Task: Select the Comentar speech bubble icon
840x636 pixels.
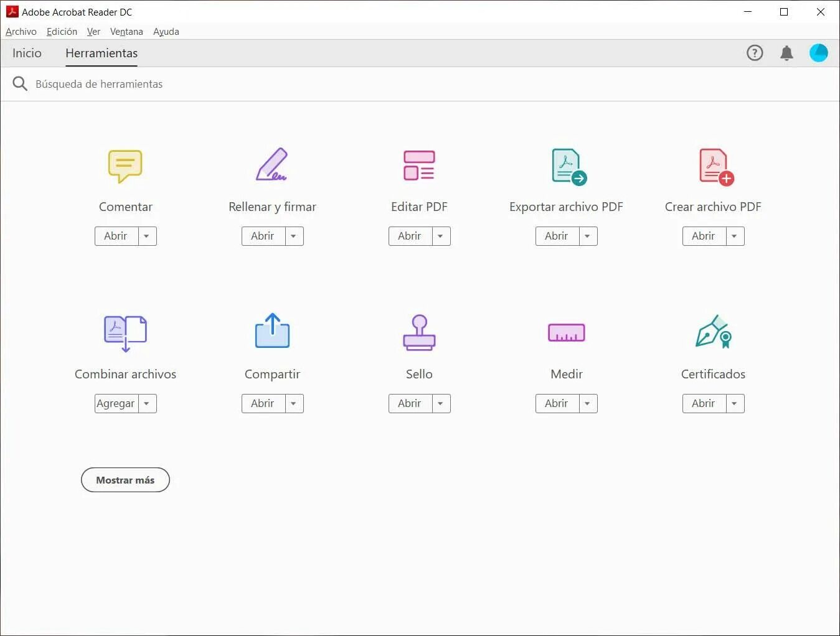Action: tap(125, 166)
